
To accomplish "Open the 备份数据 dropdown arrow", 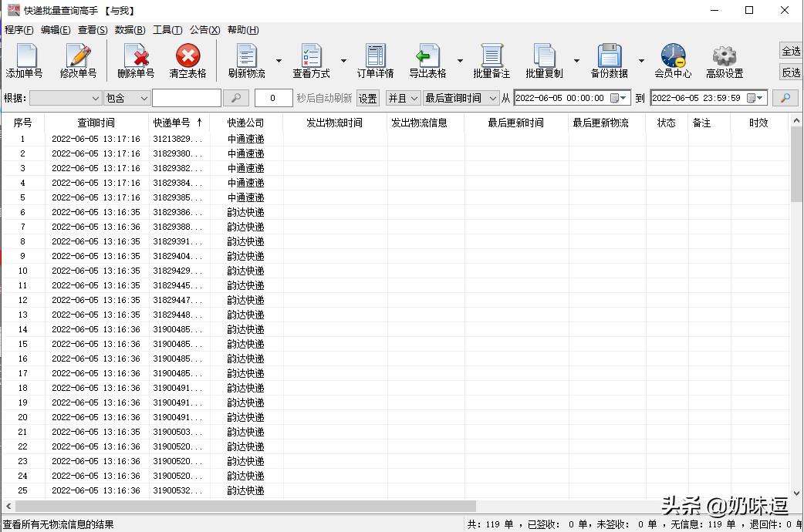I will (640, 60).
